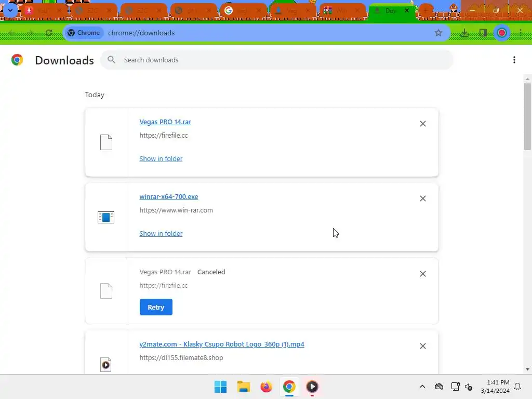
Task: Show winrar-x64-700.exe in folder
Action: pos(161,233)
